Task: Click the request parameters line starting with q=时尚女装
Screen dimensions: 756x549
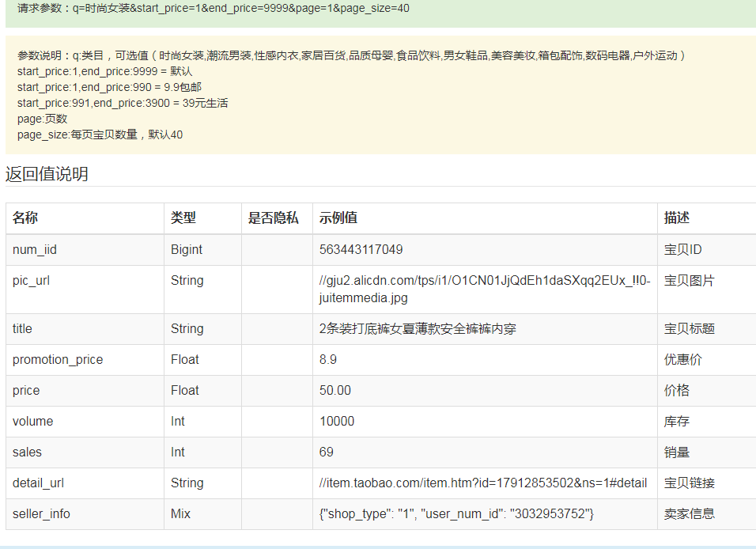Action: tap(213, 8)
